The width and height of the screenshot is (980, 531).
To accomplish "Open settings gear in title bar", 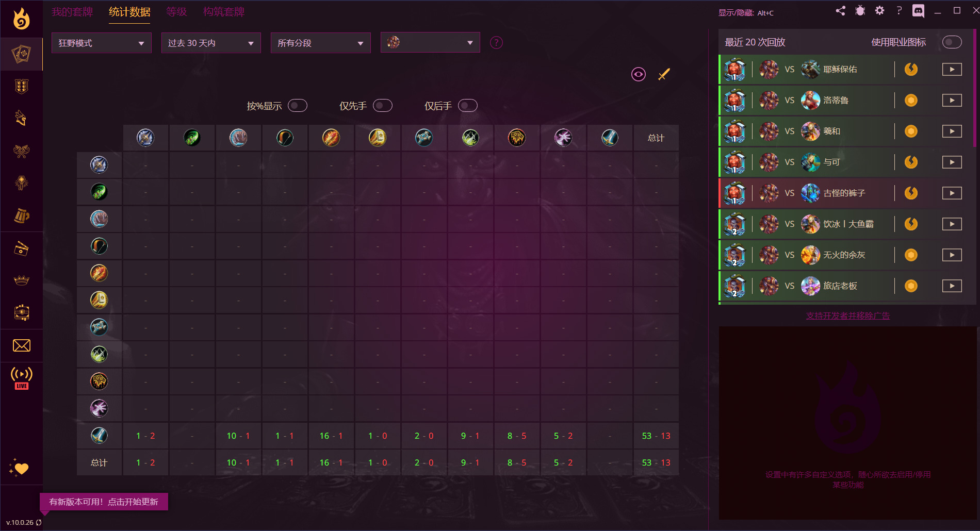I will pyautogui.click(x=879, y=11).
